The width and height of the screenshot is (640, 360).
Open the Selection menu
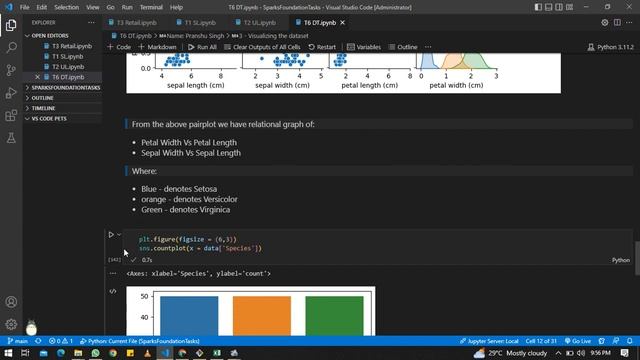(66, 7)
